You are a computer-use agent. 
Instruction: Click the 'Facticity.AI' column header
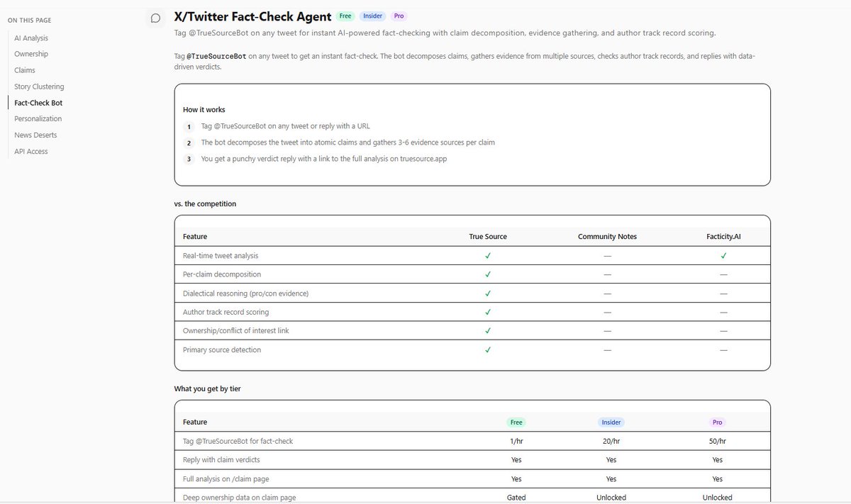[x=723, y=236]
